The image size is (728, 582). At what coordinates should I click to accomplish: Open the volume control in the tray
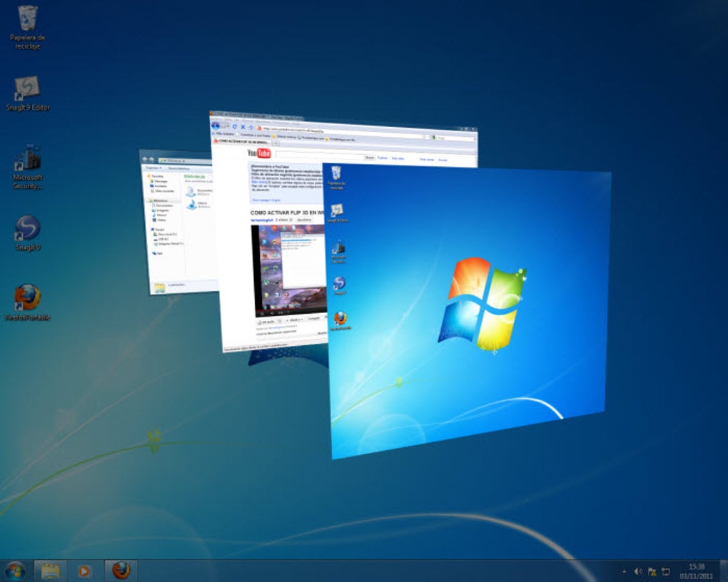[x=638, y=571]
